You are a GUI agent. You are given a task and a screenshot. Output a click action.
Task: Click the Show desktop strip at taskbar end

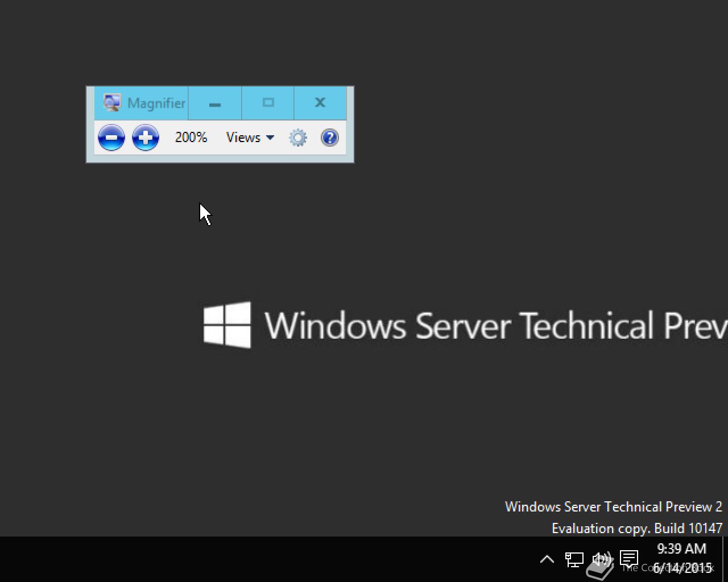point(725,559)
